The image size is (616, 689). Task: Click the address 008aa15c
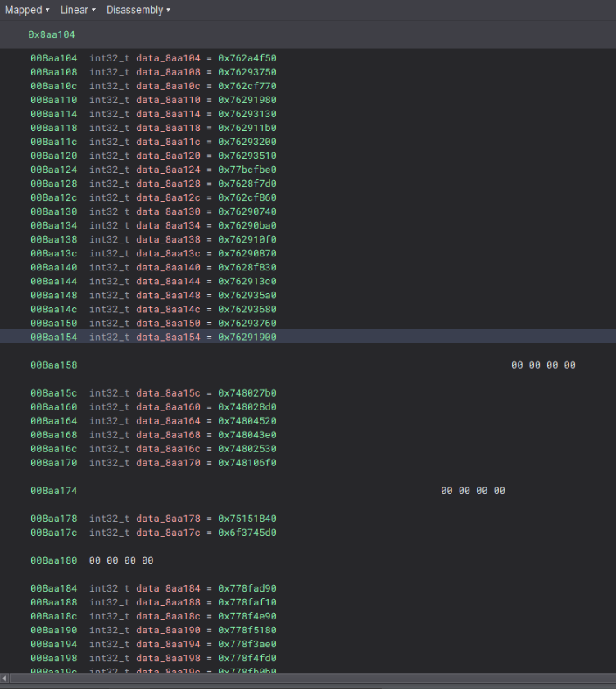tap(54, 392)
